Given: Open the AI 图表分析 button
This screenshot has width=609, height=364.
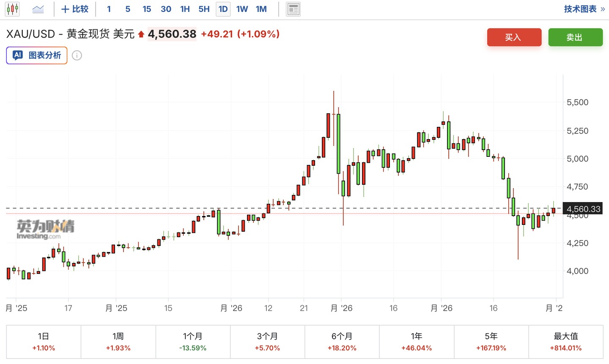Looking at the screenshot, I should (37, 55).
